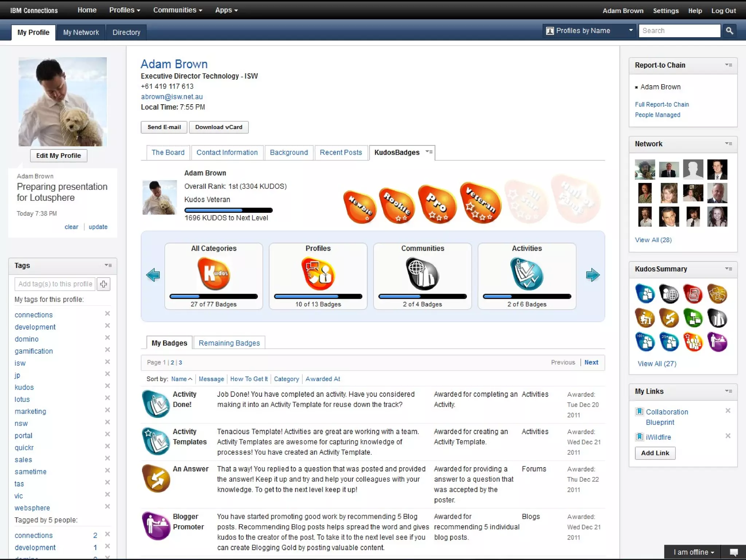This screenshot has height=560, width=746.
Task: Click the Profiles category badge icon
Action: 318,274
